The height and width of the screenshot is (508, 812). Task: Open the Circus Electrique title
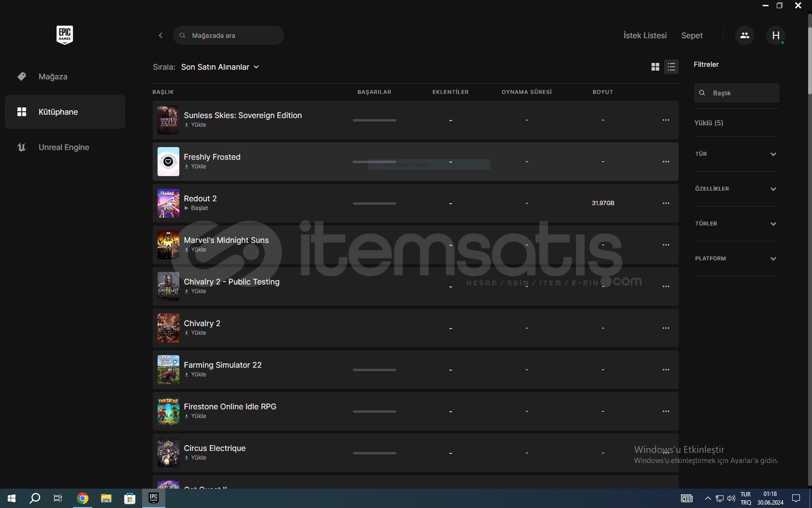coord(215,448)
